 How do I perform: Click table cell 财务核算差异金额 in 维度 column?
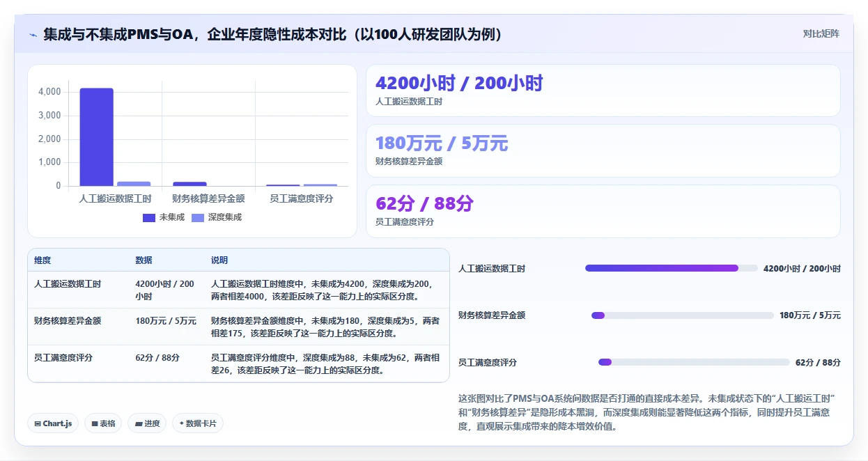pos(68,321)
